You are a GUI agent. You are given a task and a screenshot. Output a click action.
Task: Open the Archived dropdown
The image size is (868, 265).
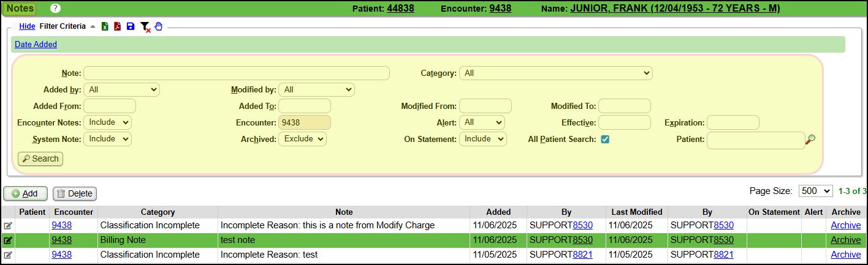pos(302,139)
